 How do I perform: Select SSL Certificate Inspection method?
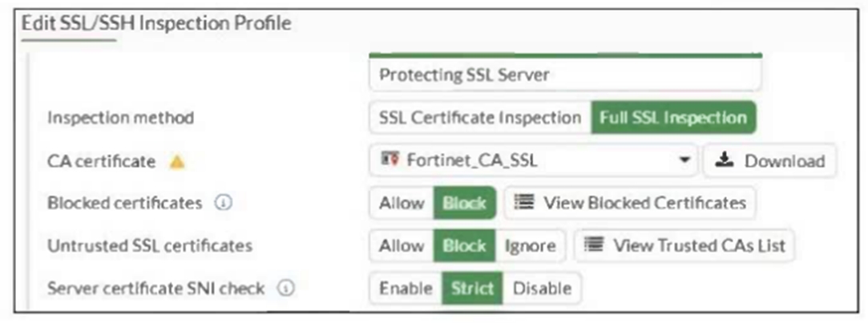click(479, 118)
